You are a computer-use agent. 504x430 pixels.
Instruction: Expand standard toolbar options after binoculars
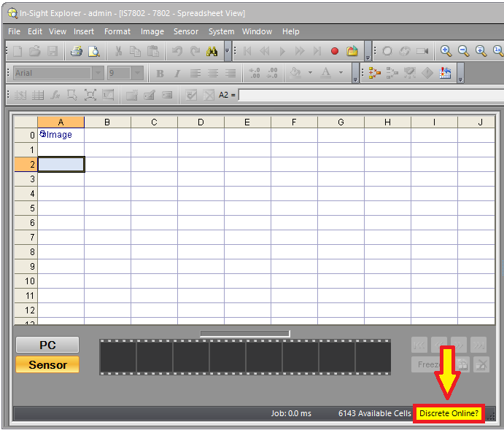228,51
